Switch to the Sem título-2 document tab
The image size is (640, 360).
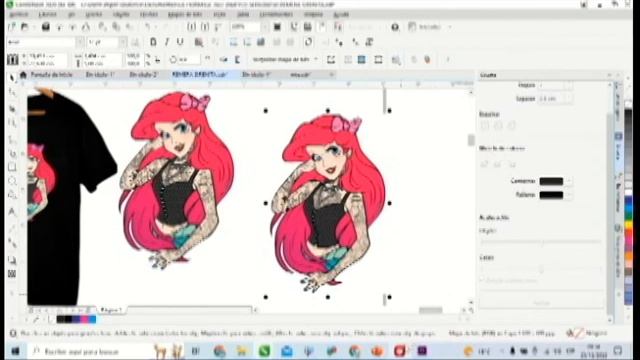click(144, 75)
